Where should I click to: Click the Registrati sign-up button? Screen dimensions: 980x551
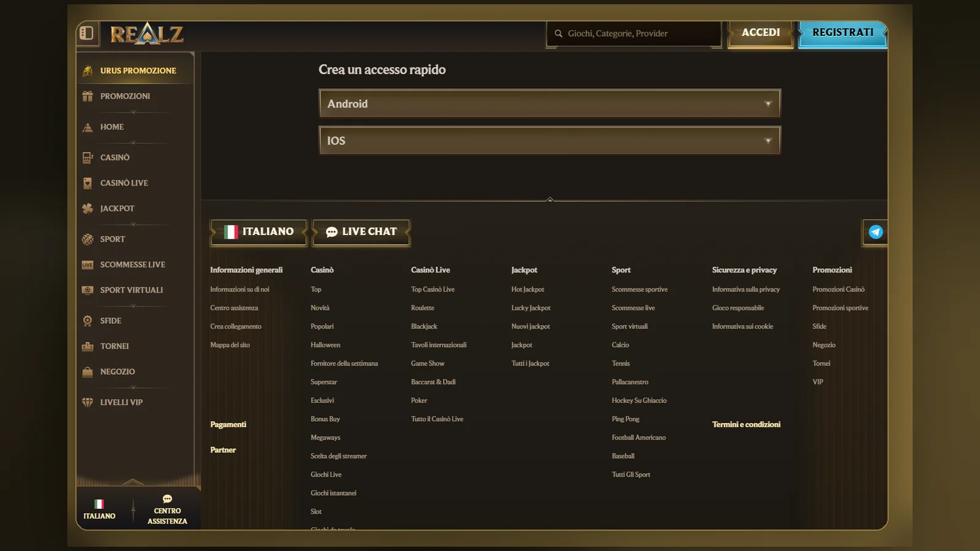pos(843,33)
